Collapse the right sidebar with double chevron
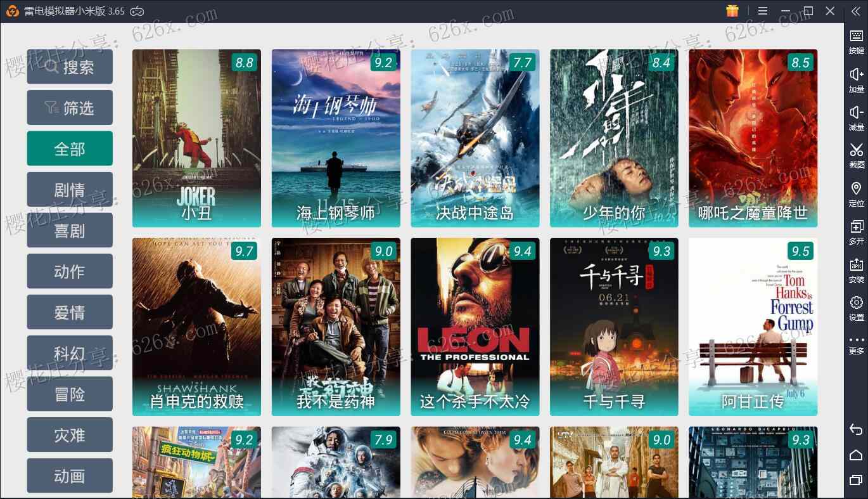The height and width of the screenshot is (499, 868). point(856,11)
